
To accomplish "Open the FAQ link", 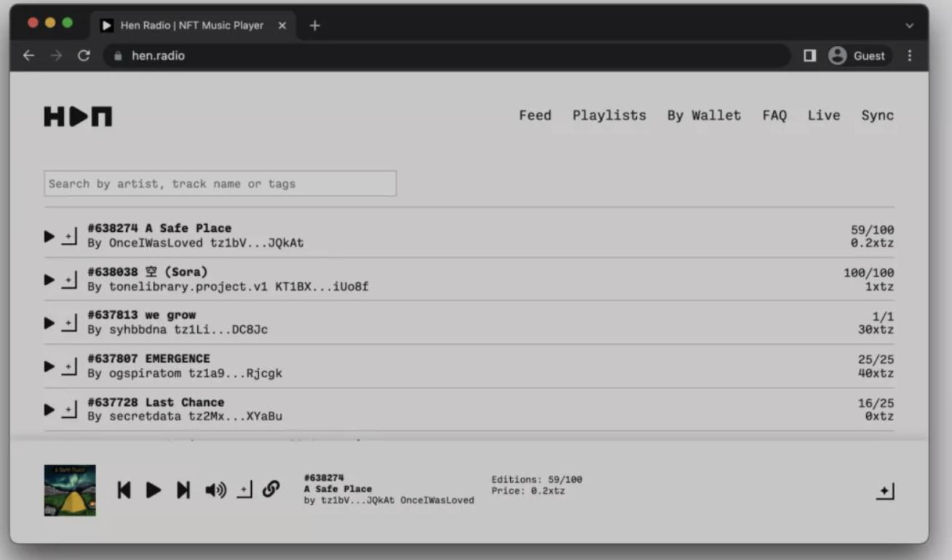I will point(774,116).
